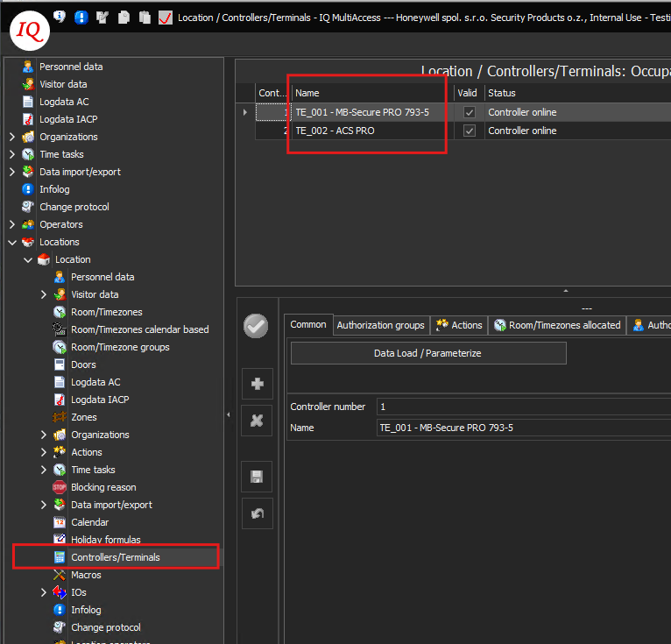Expand Organizations under Location
This screenshot has height=644, width=671.
point(44,435)
